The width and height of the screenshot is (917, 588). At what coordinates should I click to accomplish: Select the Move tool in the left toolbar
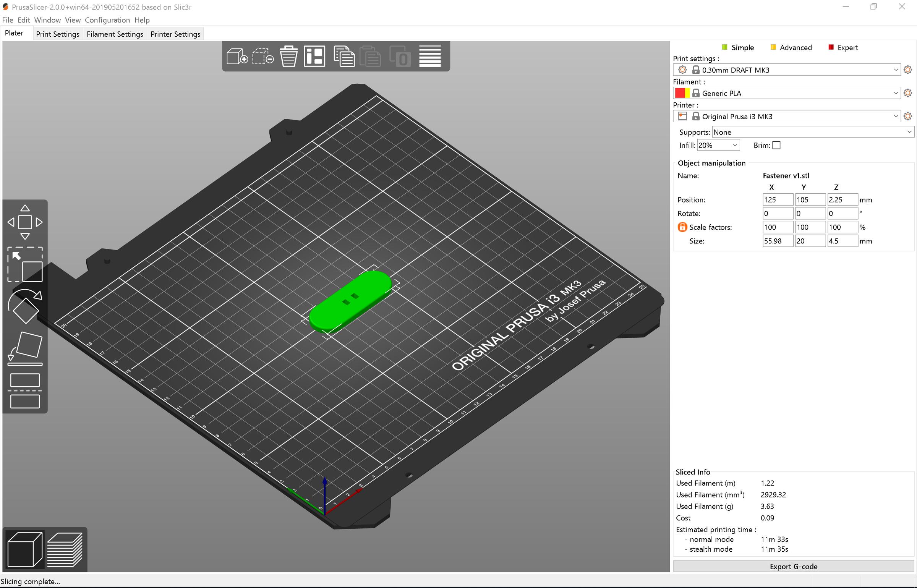coord(25,222)
